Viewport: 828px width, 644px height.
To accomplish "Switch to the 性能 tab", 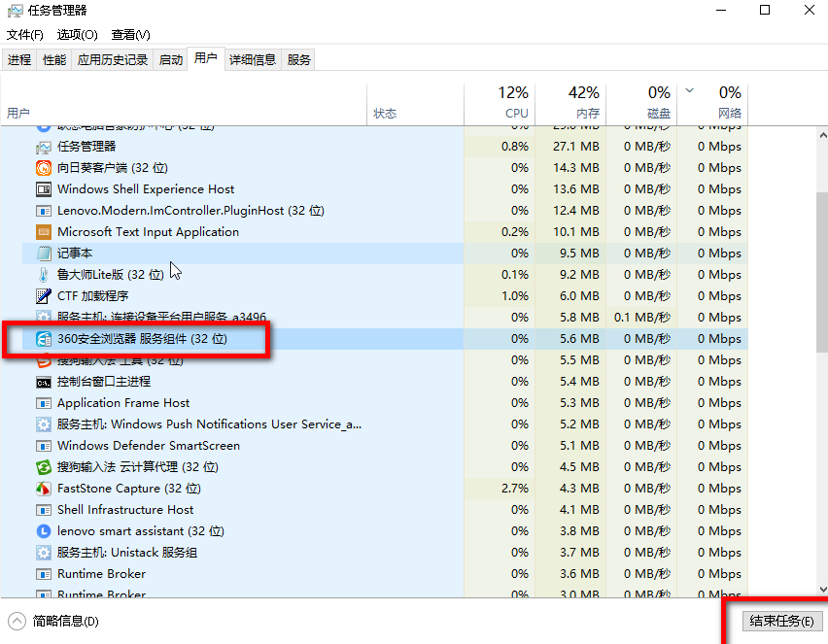I will coord(54,59).
